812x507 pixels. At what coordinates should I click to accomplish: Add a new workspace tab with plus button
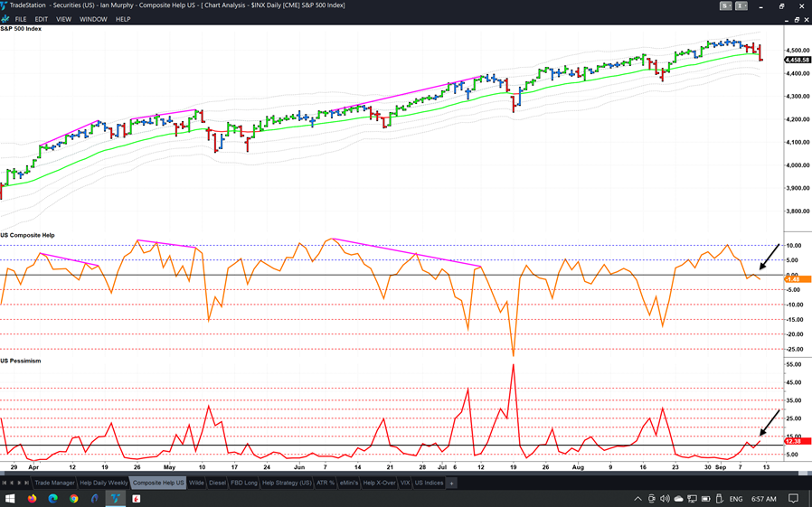click(x=451, y=483)
